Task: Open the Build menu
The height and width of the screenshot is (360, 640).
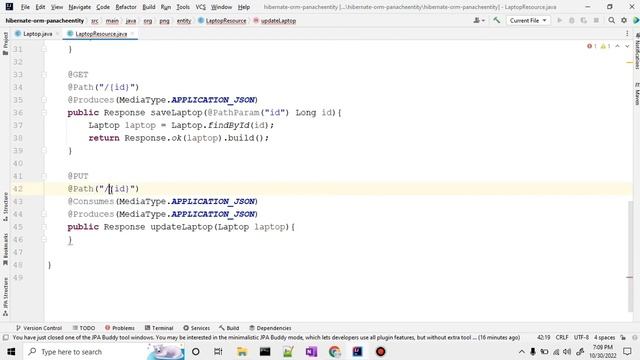Action: (x=149, y=7)
